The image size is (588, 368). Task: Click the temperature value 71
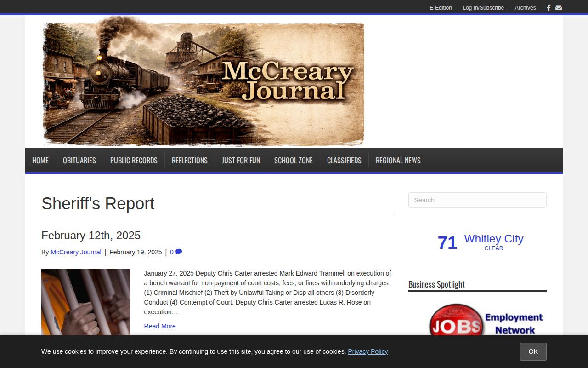tap(447, 242)
